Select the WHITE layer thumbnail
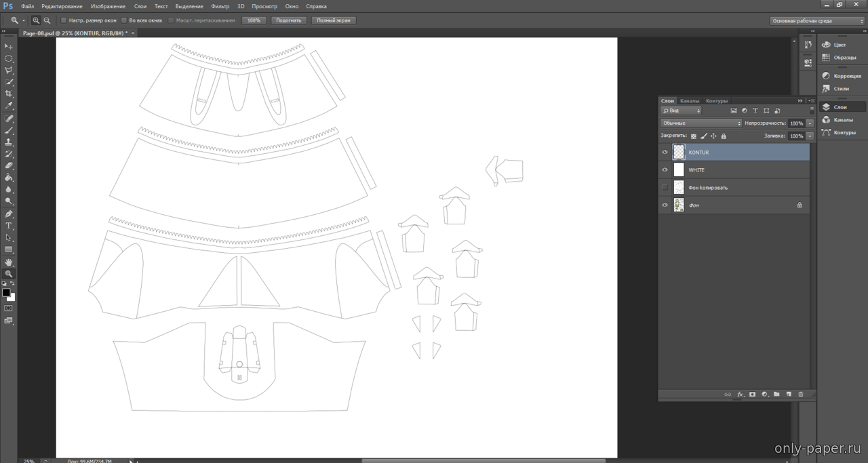The height and width of the screenshot is (463, 868). (679, 170)
